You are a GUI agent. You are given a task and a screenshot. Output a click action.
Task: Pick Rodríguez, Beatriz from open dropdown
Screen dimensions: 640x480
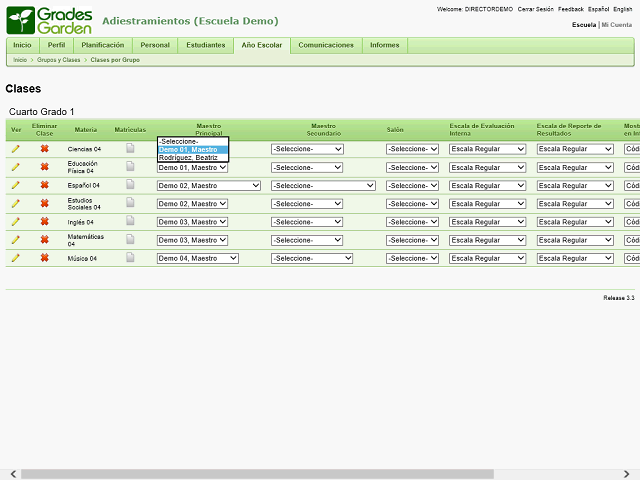pos(193,158)
